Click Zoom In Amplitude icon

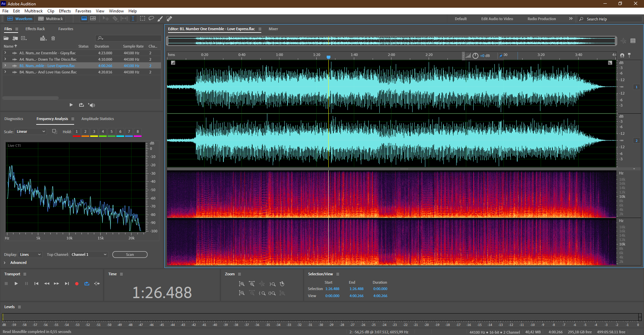[x=241, y=284]
